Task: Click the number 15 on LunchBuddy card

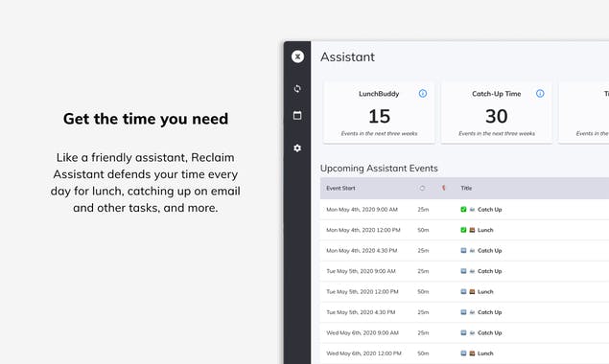Action: 379,116
